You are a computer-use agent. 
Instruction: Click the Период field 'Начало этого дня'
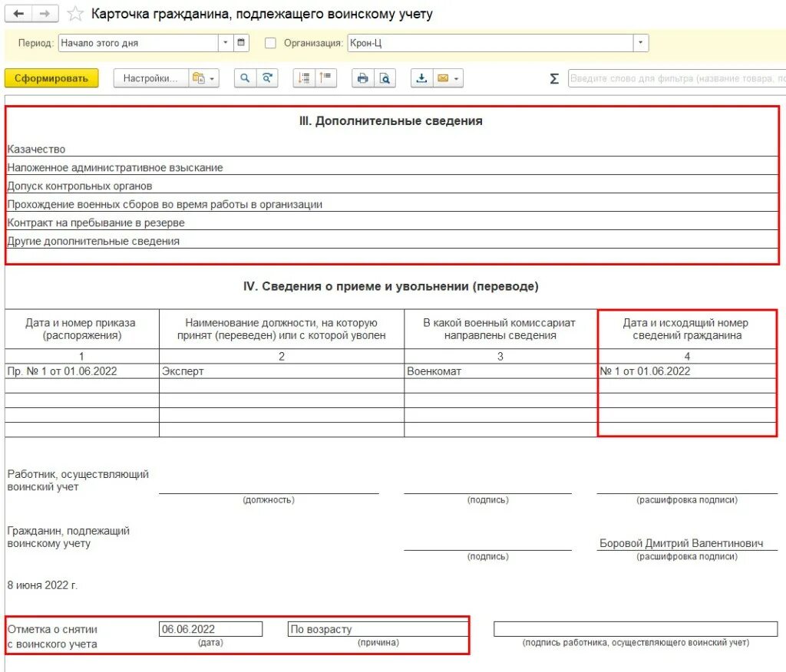138,43
